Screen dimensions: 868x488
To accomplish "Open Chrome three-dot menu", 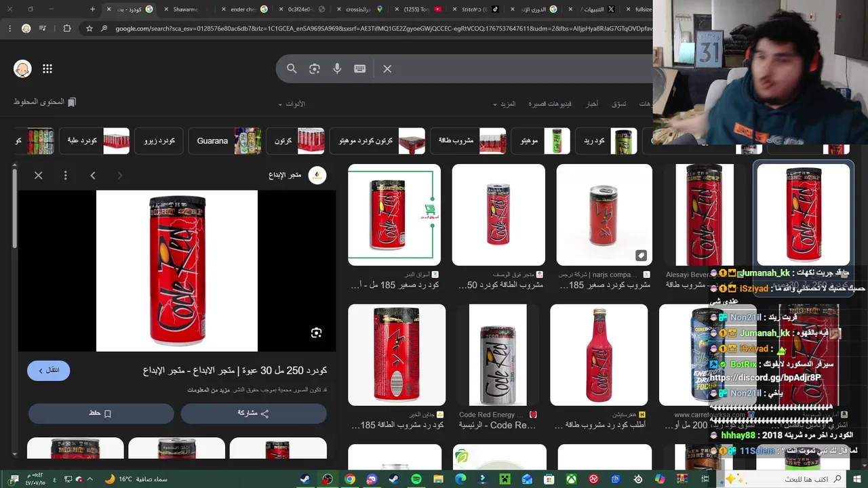I will click(x=9, y=28).
